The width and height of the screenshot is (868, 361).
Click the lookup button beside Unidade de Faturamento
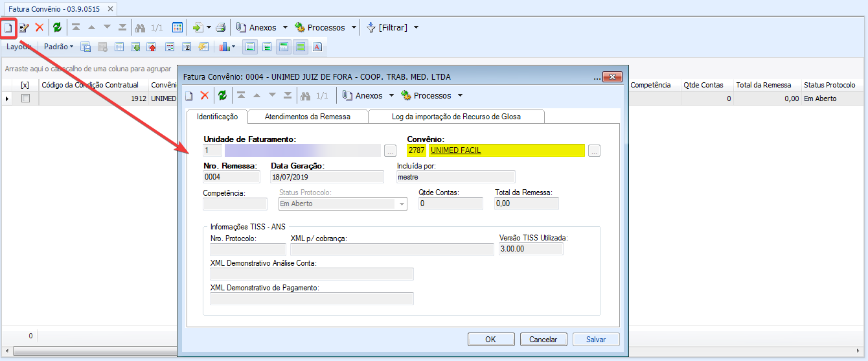pos(390,150)
